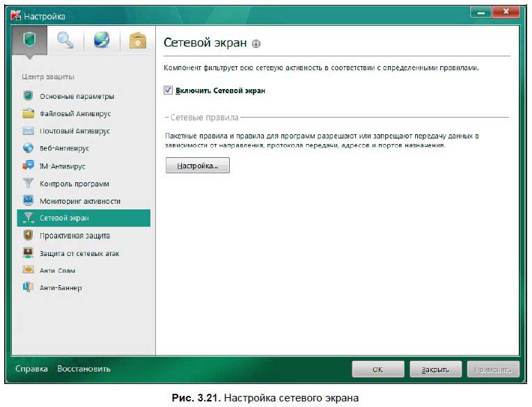This screenshot has height=407, width=532.
Task: Open the Protection Center shield tab
Action: point(29,40)
